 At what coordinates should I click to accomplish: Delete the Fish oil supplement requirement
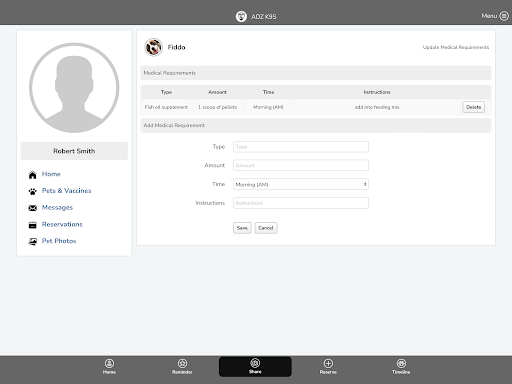tap(473, 107)
